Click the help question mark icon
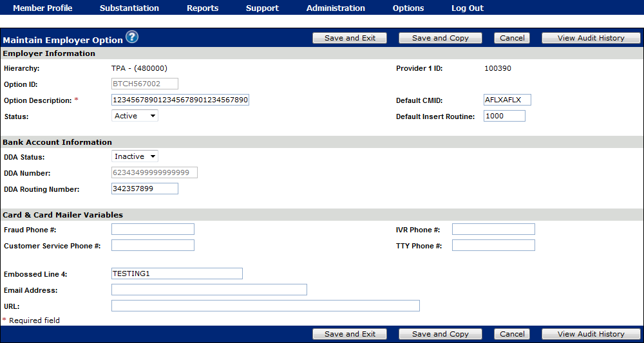The image size is (644, 343). 132,37
